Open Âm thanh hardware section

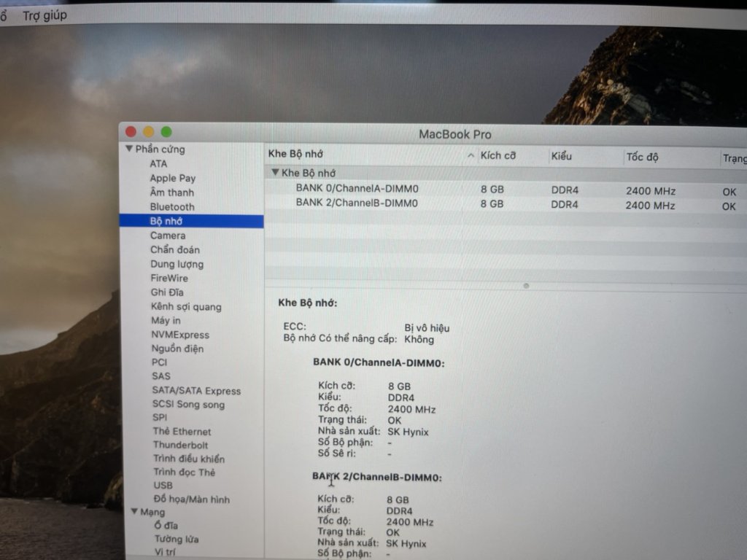(x=172, y=192)
